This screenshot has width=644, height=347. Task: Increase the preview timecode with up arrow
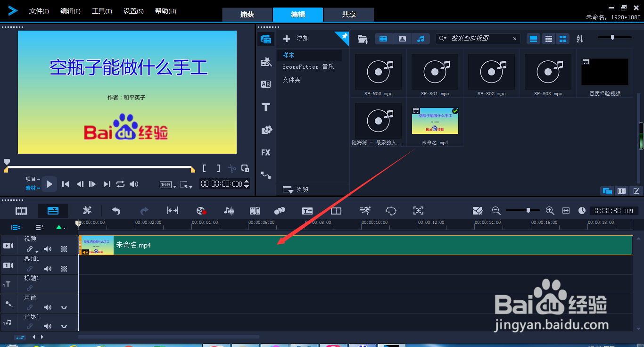tap(247, 182)
